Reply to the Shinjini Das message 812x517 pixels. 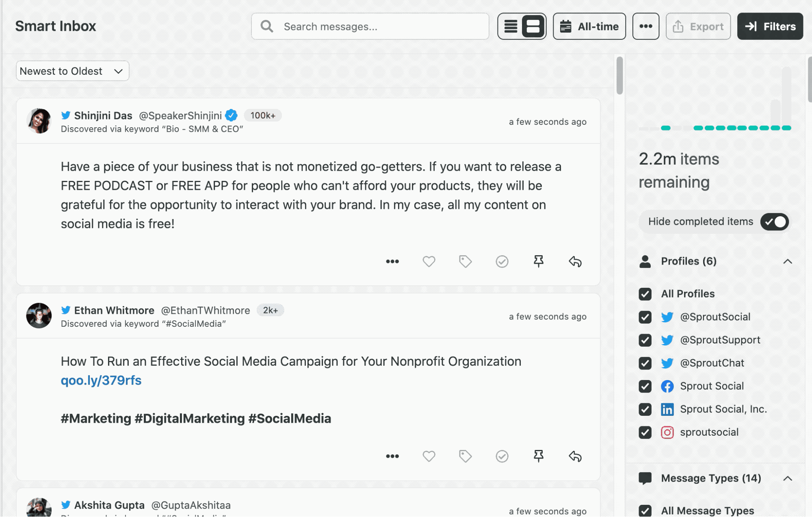coord(575,261)
